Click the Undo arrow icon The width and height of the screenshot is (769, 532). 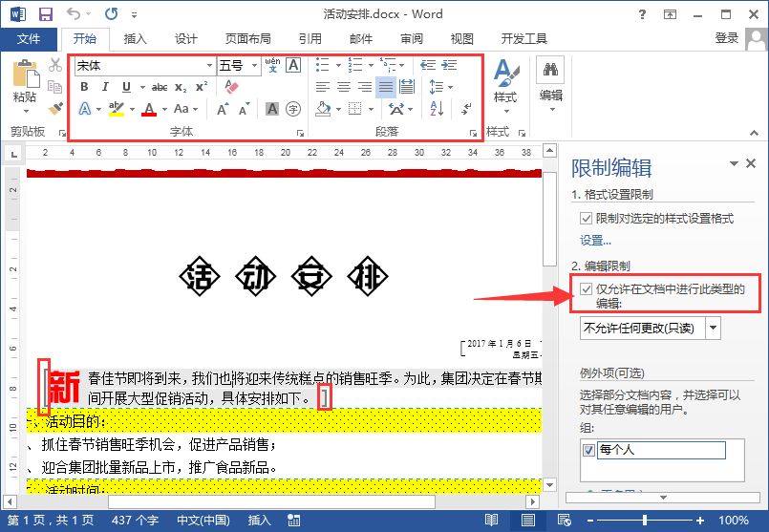[x=74, y=13]
